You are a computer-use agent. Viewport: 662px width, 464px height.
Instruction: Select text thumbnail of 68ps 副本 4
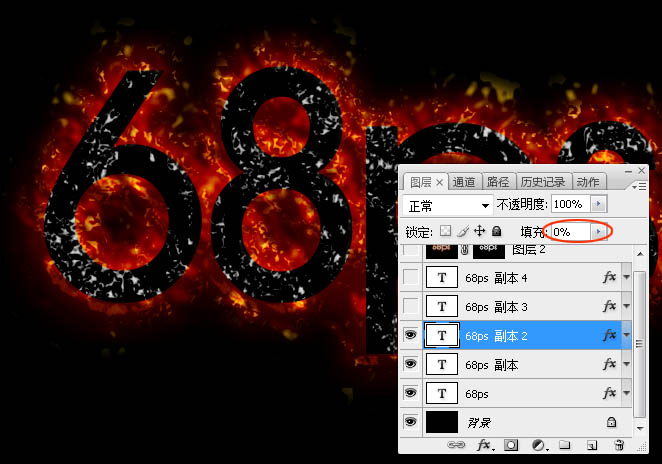[442, 277]
